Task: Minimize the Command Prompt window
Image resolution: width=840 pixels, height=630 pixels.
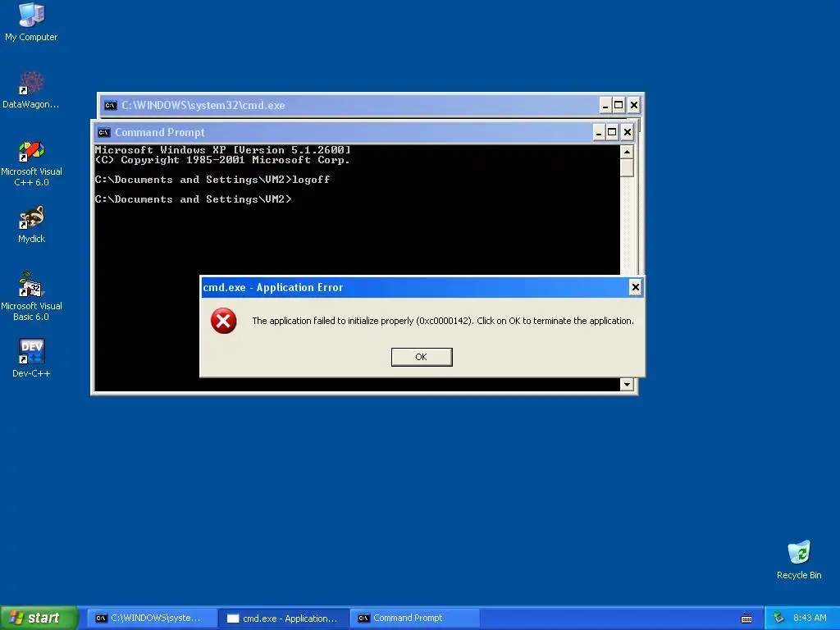Action: (599, 132)
